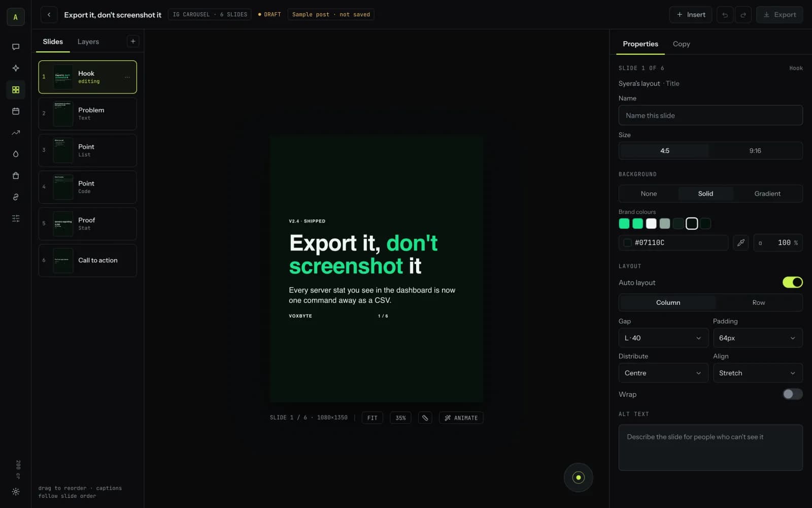Click the chain link icon in sidebar

pyautogui.click(x=16, y=197)
